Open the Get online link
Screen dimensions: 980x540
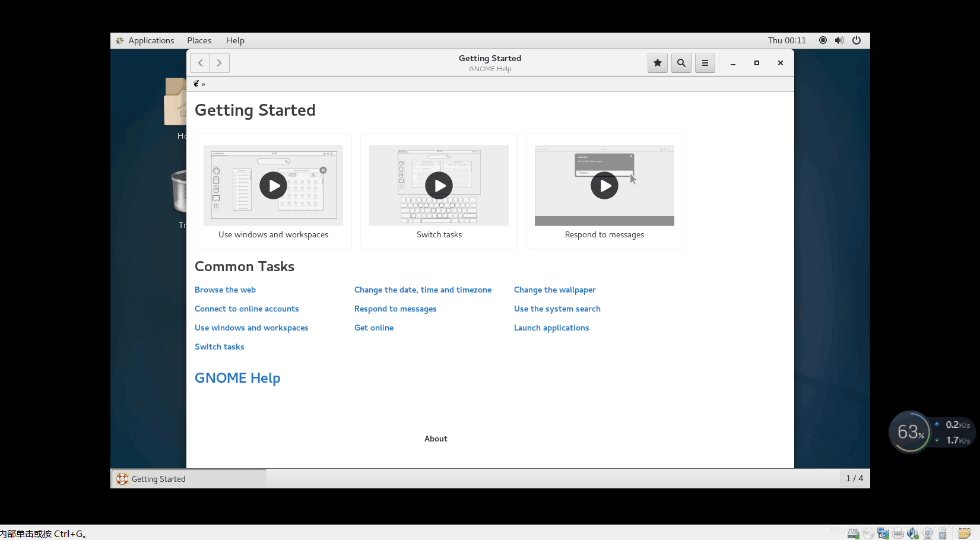(374, 328)
